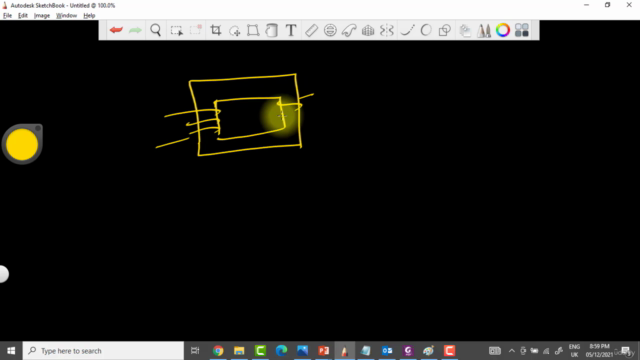This screenshot has height=360, width=640.
Task: Click the ENG UK language indicator
Action: [574, 351]
